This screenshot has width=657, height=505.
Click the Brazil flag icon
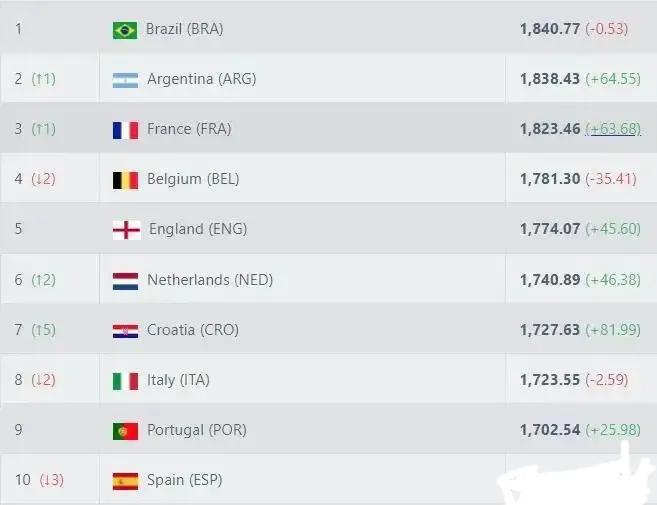pos(125,29)
